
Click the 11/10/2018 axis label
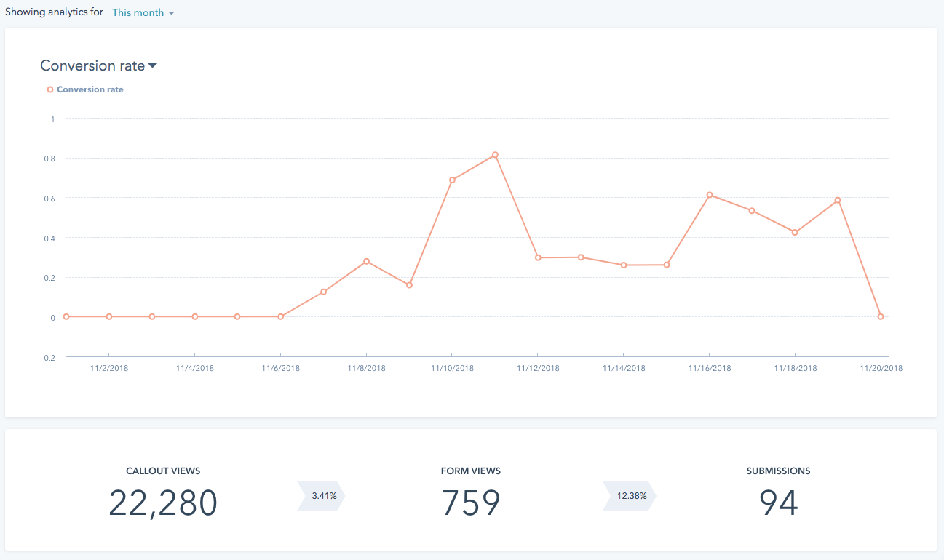coord(452,368)
